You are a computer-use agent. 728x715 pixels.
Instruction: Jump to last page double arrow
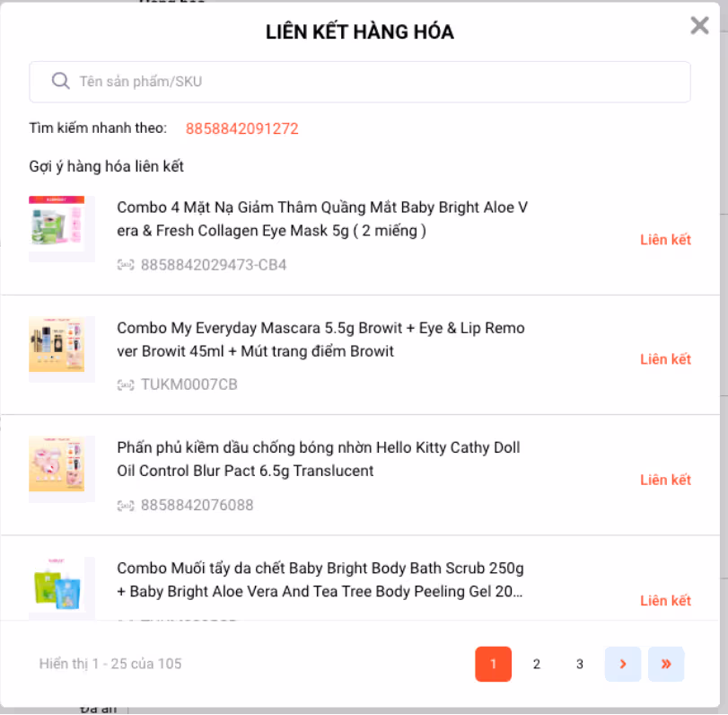tap(666, 664)
